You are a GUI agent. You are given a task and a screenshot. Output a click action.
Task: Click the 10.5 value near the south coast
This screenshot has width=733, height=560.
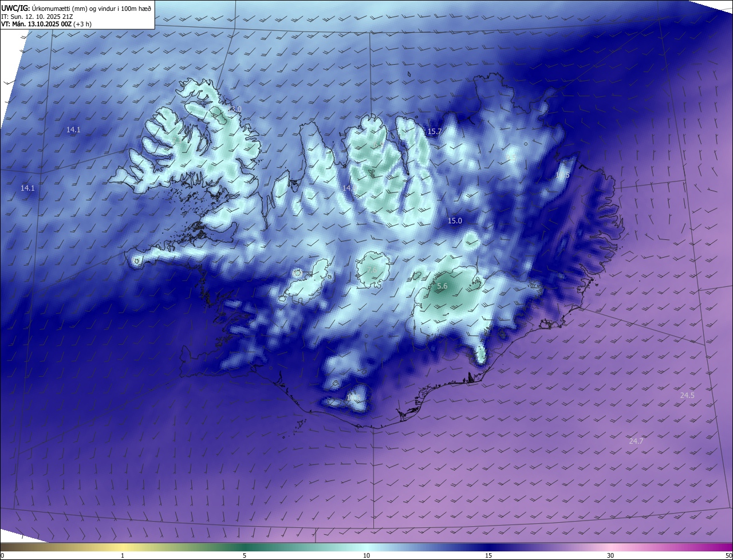click(354, 397)
